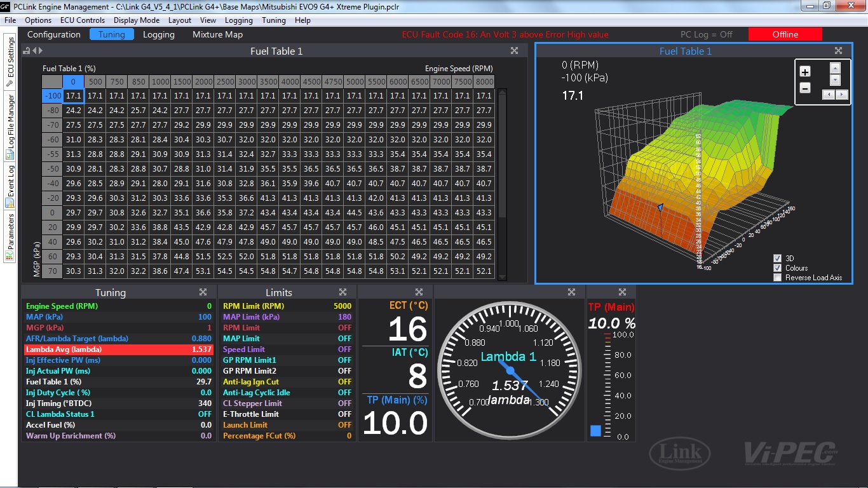Image resolution: width=868 pixels, height=488 pixels.
Task: Select the 25.7 cell in -80 row
Action: click(x=139, y=110)
